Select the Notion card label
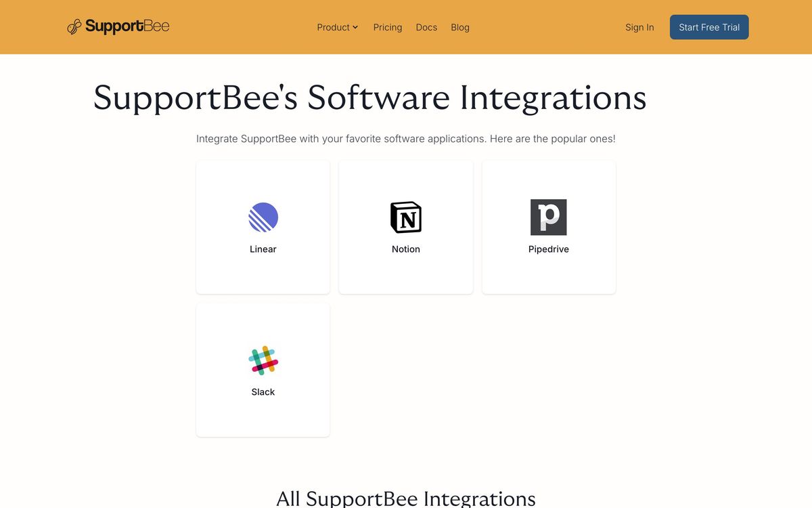Viewport: 812px width, 508px height. point(406,249)
